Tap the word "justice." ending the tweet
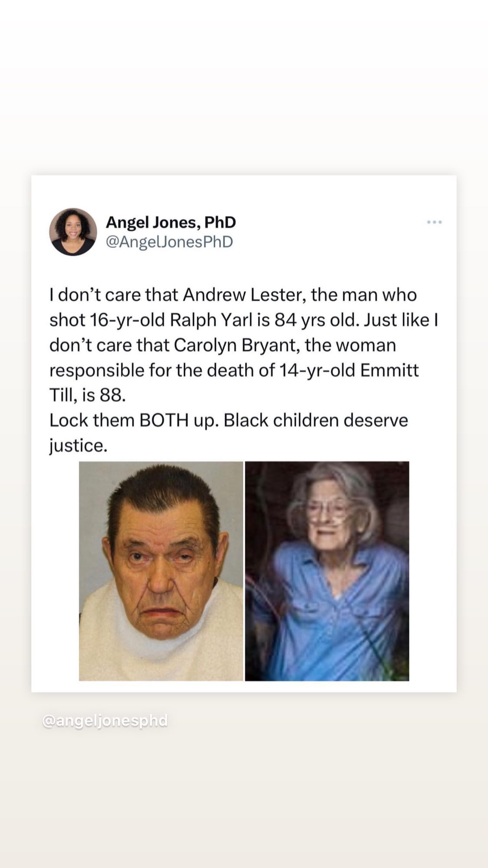Screen dimensions: 488x868 [x=78, y=446]
